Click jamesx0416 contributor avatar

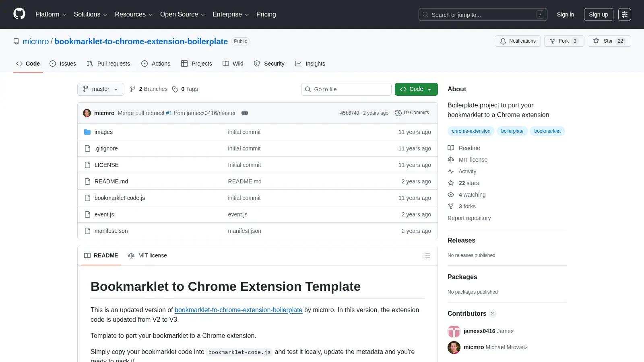point(454,331)
